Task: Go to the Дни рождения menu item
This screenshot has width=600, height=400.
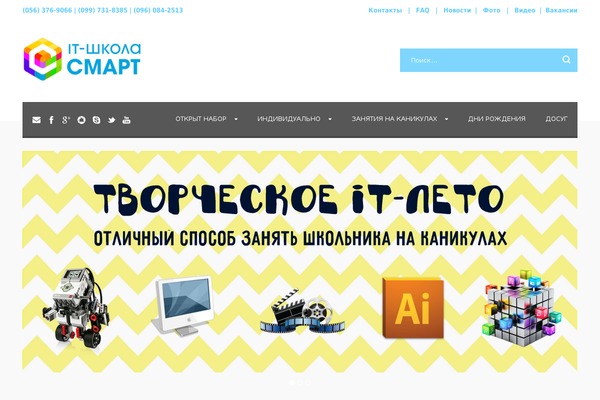Action: tap(496, 119)
